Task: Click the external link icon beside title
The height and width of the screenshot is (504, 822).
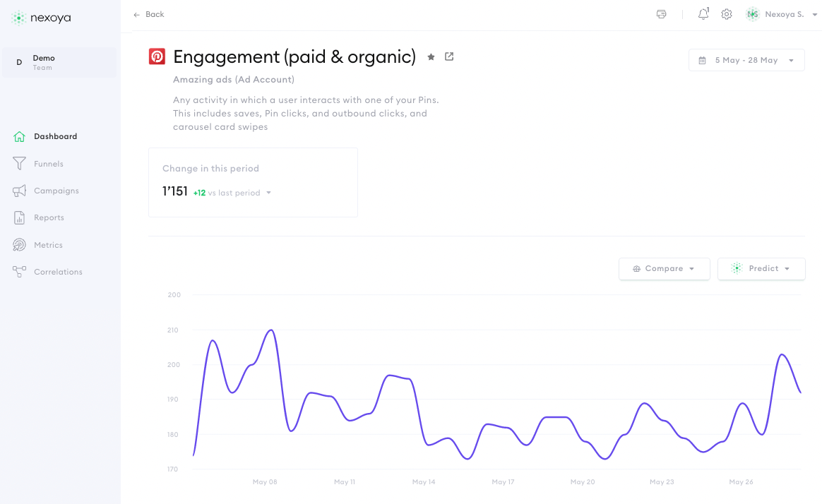Action: (449, 57)
